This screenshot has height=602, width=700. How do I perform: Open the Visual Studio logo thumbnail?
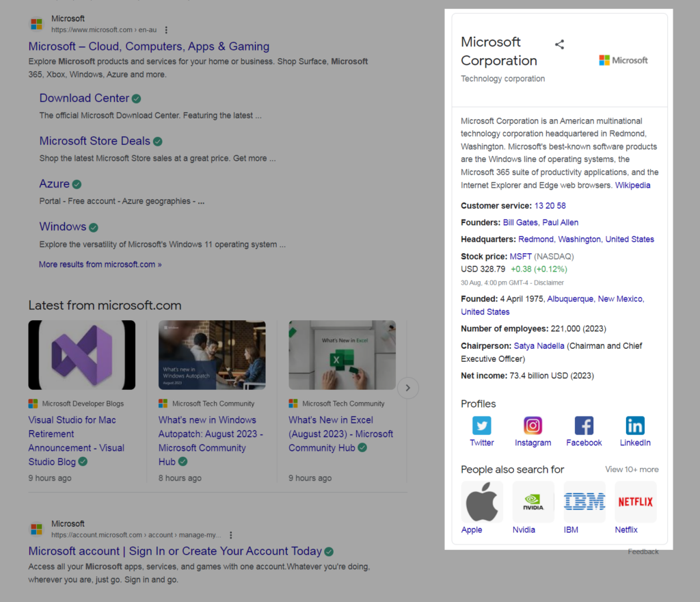(x=82, y=355)
